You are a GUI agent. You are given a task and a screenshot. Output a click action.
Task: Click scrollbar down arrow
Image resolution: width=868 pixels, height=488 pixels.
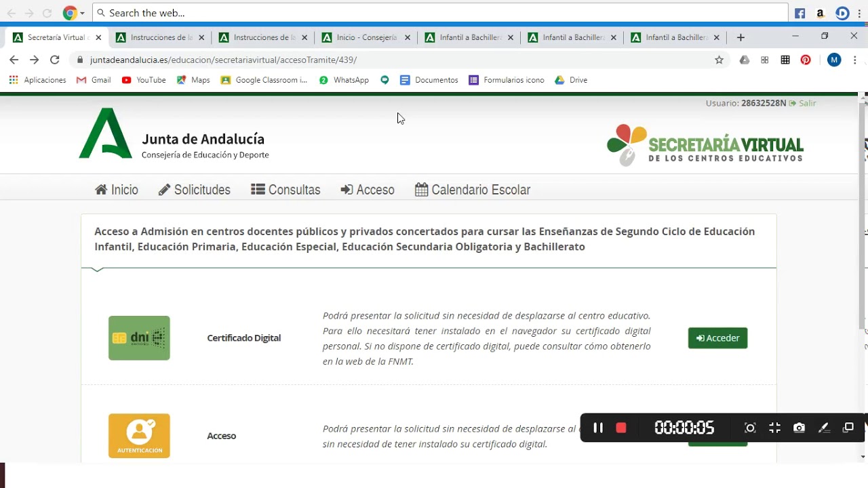(863, 457)
